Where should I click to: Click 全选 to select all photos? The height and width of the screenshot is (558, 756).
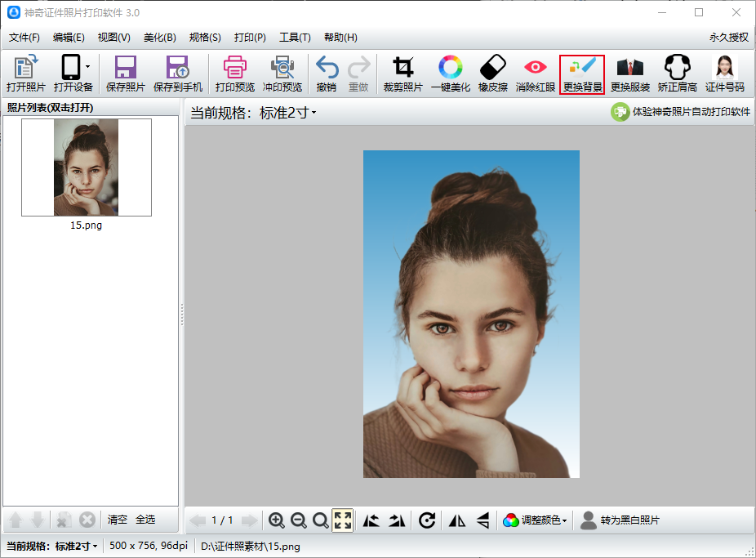click(145, 520)
